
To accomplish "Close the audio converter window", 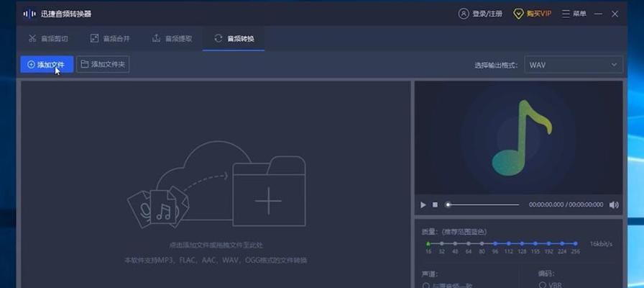I will tap(615, 14).
